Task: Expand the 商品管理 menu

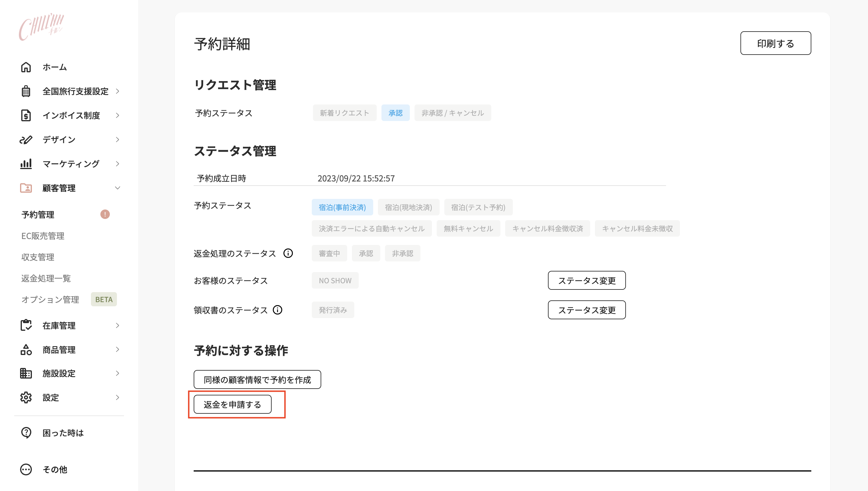Action: [118, 349]
